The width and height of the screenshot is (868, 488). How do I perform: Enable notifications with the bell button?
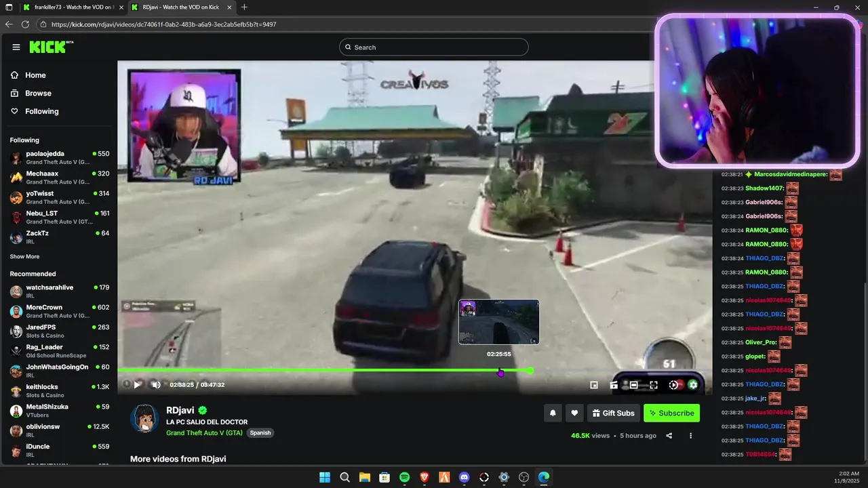click(553, 413)
